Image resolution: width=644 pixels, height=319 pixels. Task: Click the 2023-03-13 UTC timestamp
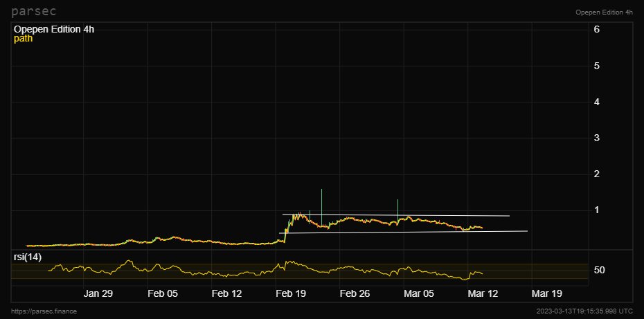coord(585,311)
